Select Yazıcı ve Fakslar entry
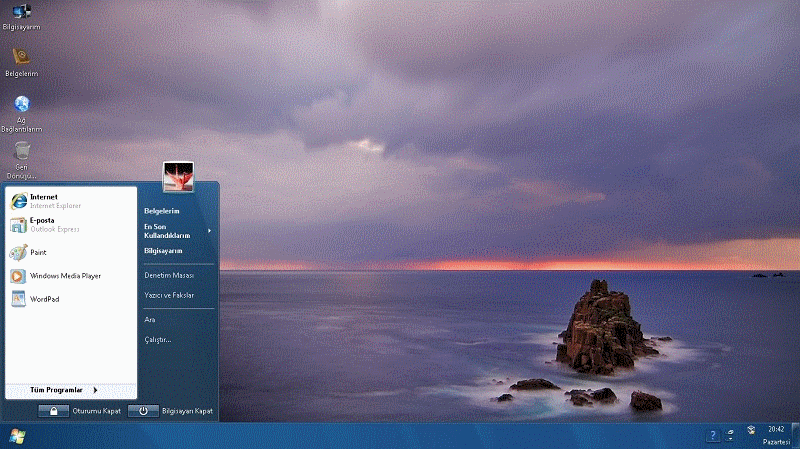 (169, 296)
